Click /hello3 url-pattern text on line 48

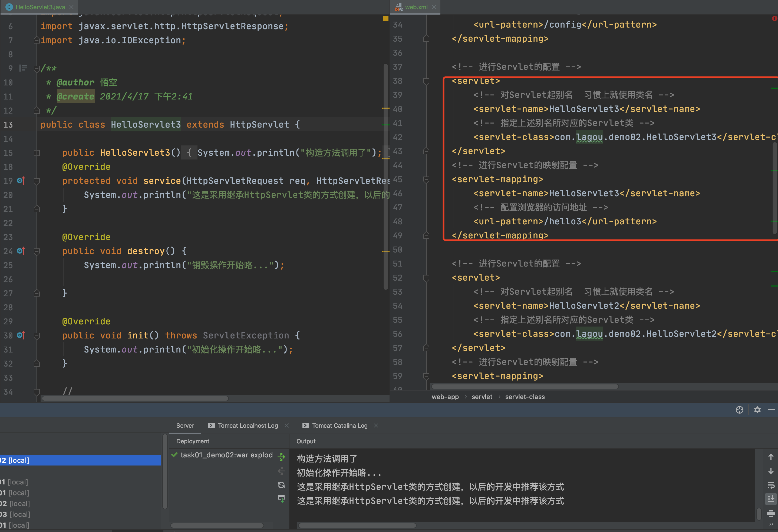[x=563, y=221]
